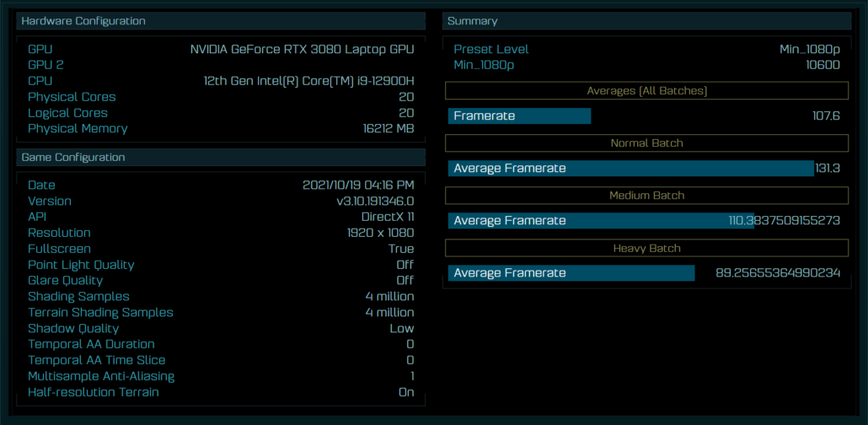Click the Normal Batch Average Framerate bar
The image size is (868, 425).
630,169
